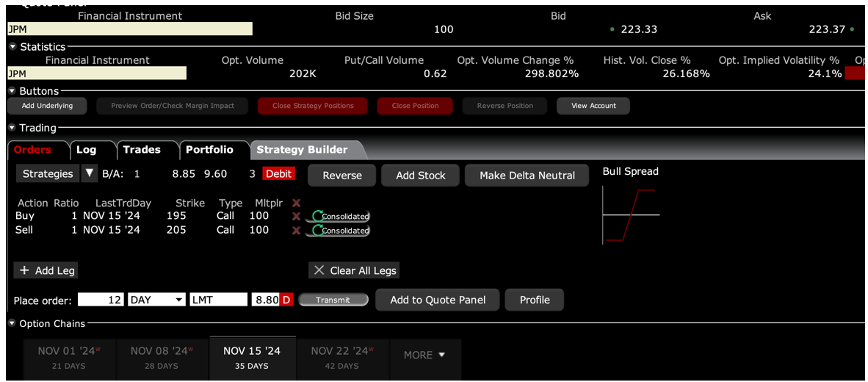Select NOV 22 '24 expiration tab

click(x=343, y=358)
